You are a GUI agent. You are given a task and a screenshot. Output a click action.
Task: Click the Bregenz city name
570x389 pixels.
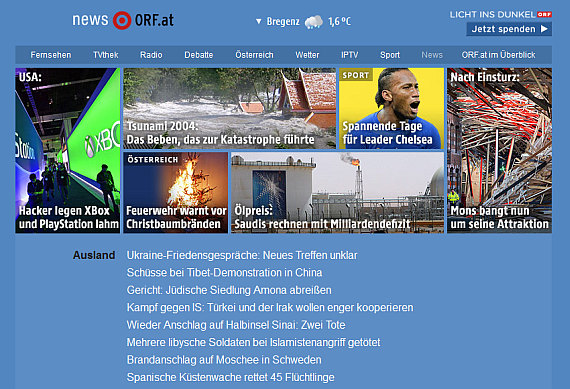tap(283, 21)
